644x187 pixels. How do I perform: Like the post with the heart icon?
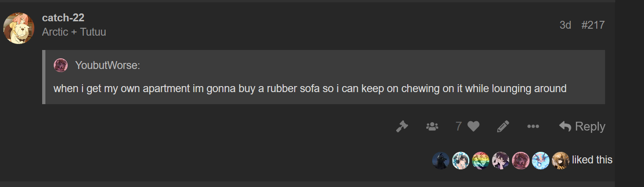click(473, 126)
